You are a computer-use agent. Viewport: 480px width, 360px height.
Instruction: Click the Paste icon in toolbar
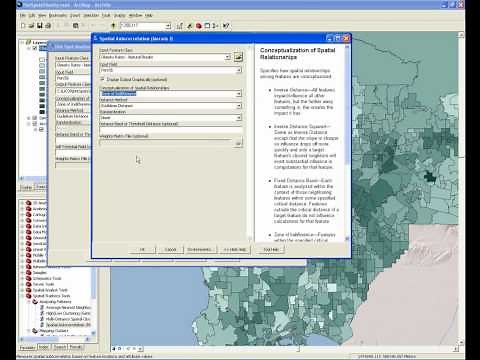pyautogui.click(x=76, y=26)
